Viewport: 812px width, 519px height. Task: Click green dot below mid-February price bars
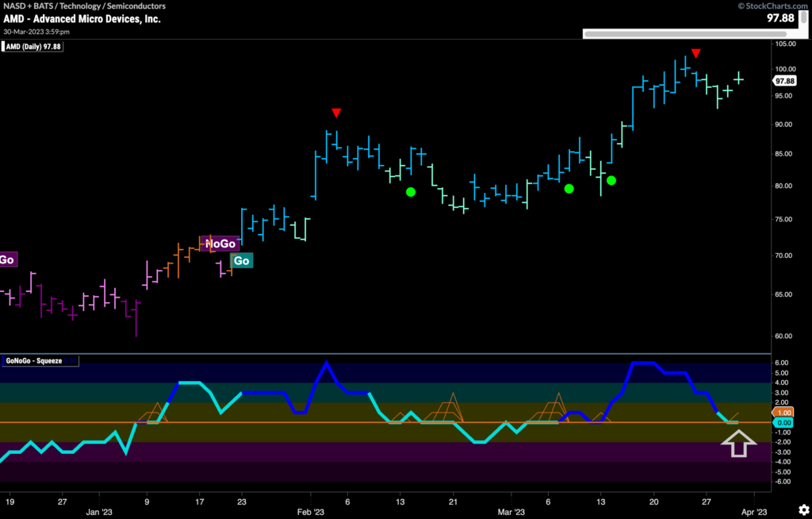(410, 191)
